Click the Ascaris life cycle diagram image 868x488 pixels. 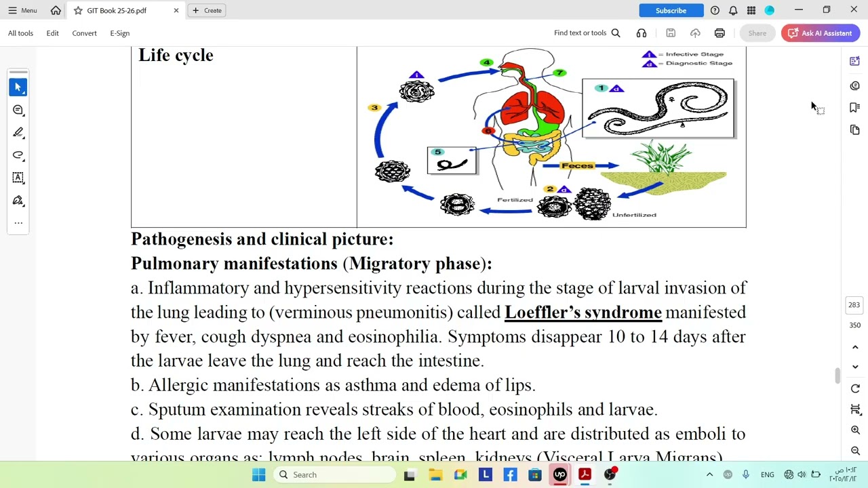pyautogui.click(x=551, y=136)
